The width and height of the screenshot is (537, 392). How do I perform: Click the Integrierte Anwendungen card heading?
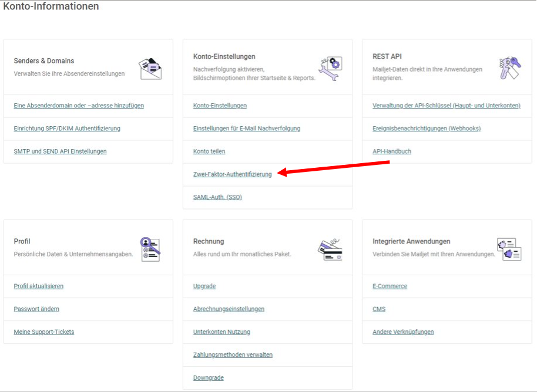point(411,241)
